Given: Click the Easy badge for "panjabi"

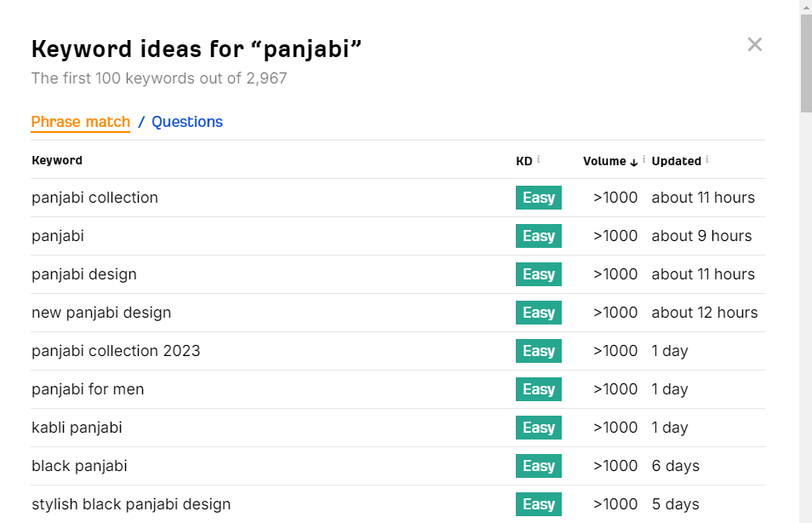Looking at the screenshot, I should click(x=539, y=236).
